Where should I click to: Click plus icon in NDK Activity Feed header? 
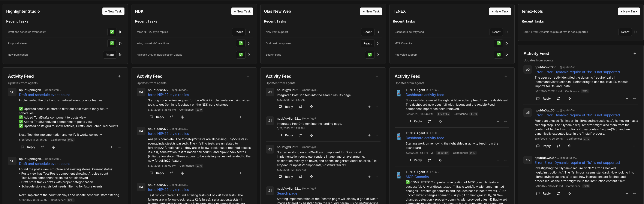click(x=248, y=76)
